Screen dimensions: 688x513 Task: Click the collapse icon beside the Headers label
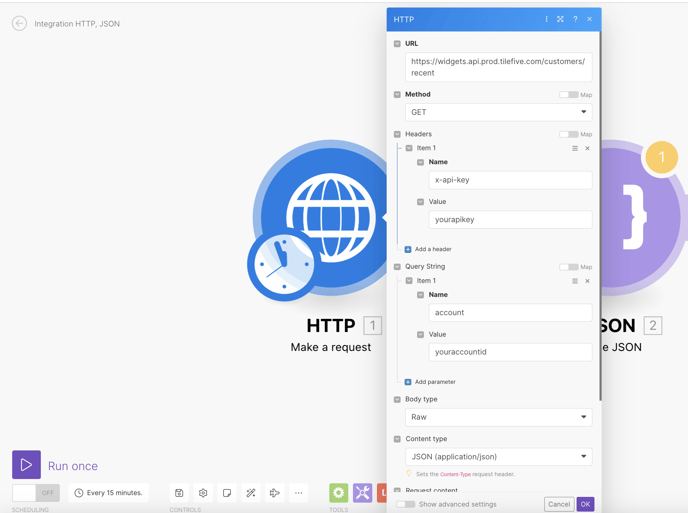pos(398,134)
